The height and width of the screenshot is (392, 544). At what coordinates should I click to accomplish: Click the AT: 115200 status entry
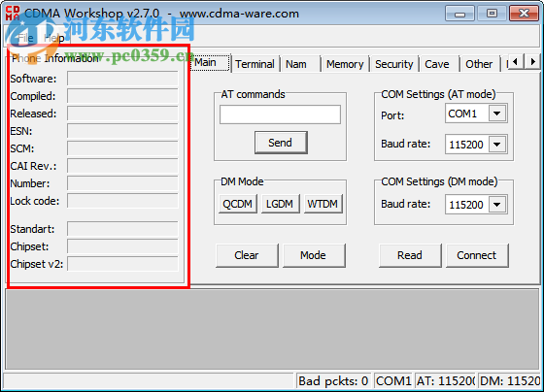click(x=446, y=381)
